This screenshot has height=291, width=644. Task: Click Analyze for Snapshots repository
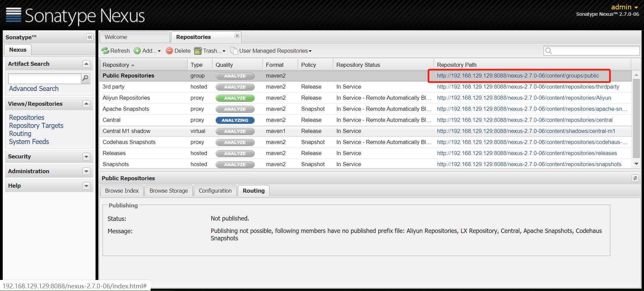(x=235, y=164)
